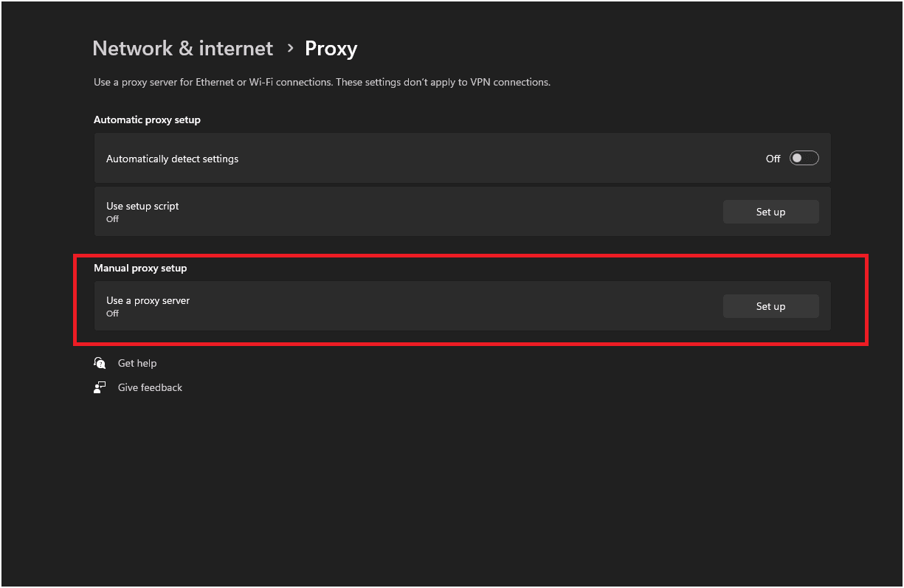
Task: Click the Off label next to the toggle
Action: [x=773, y=158]
